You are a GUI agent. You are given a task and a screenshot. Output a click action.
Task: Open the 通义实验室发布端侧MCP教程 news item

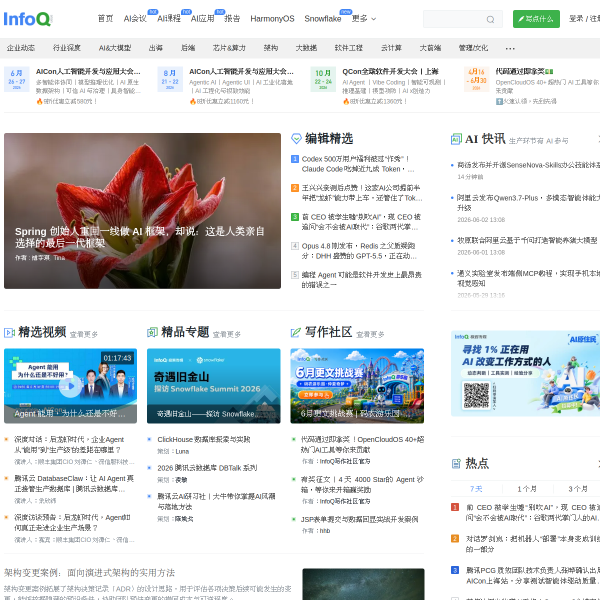click(528, 278)
